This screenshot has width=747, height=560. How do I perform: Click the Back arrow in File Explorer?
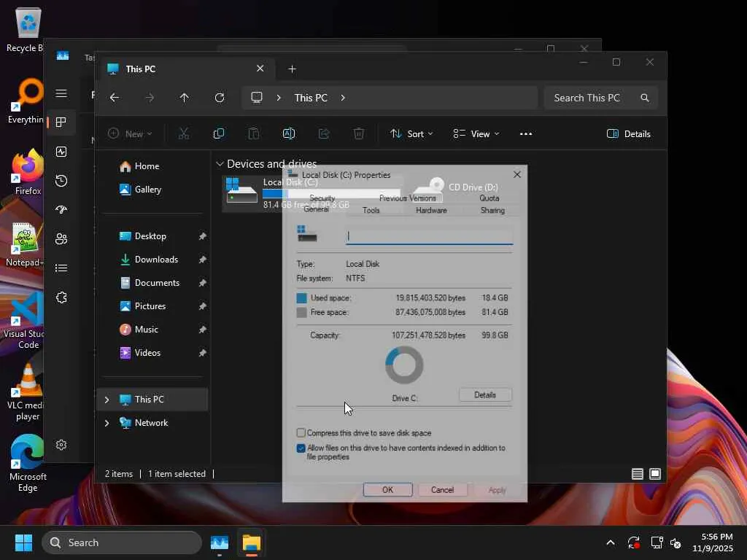(x=115, y=98)
